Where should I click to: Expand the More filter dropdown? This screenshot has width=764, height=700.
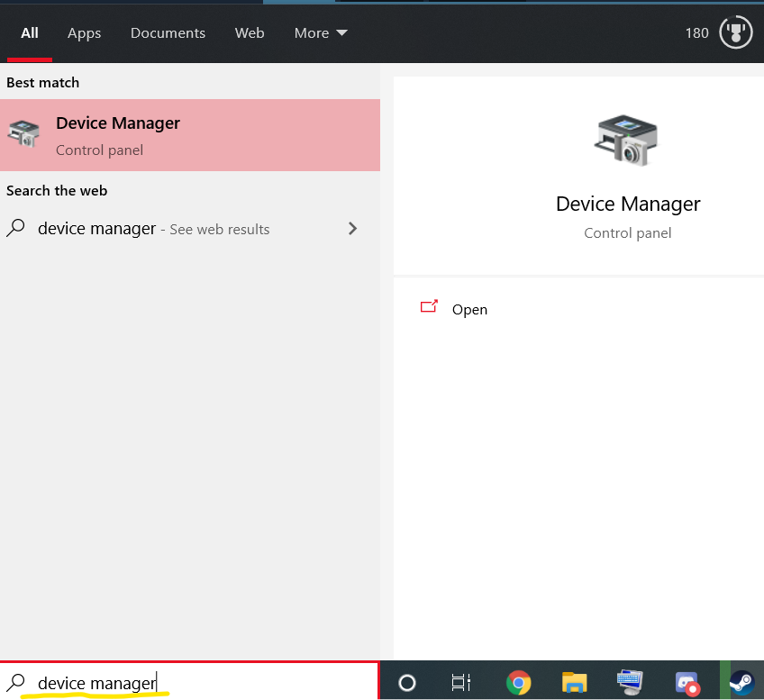[x=320, y=33]
